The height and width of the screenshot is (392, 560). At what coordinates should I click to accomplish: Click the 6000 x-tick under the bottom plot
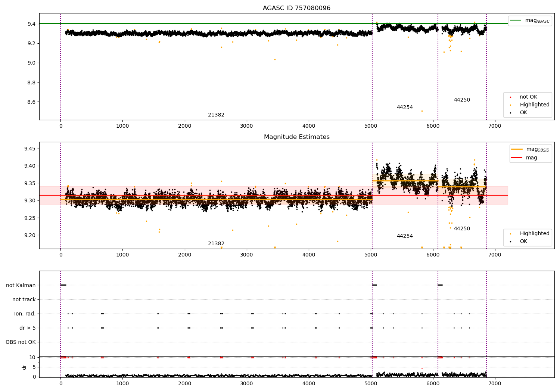point(433,384)
